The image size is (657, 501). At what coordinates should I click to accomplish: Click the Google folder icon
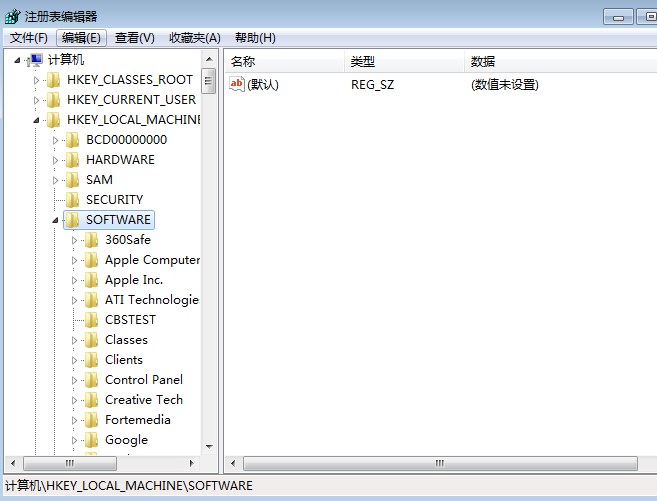tap(91, 440)
